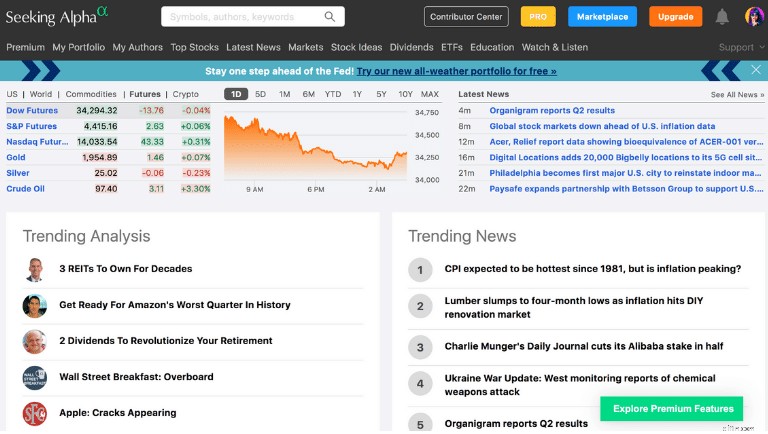768x434 pixels.
Task: Open 'Charlie Munger's Daily Journal' Alibaba story
Action: pos(584,346)
